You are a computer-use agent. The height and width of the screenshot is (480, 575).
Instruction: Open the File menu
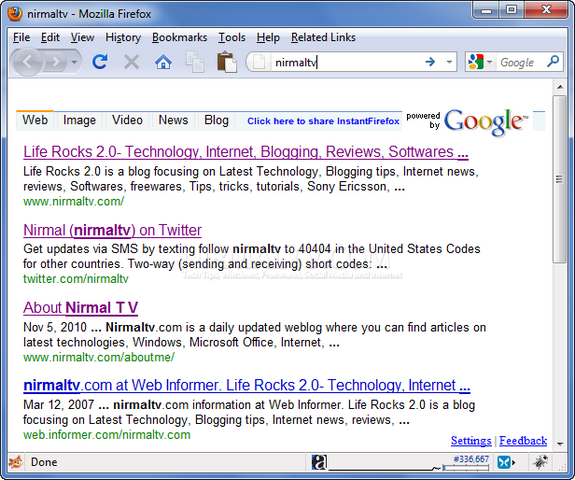pyautogui.click(x=21, y=37)
